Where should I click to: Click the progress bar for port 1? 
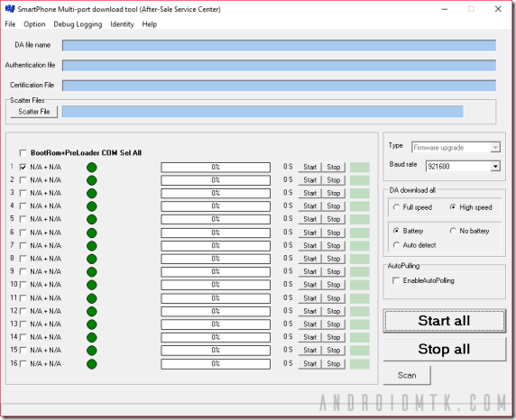click(216, 167)
